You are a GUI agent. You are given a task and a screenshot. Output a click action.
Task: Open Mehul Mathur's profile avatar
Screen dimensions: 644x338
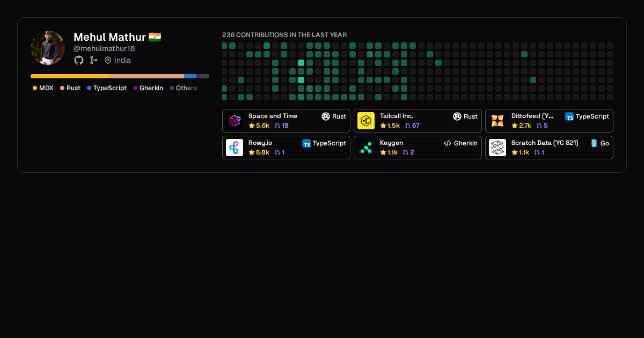[x=48, y=48]
